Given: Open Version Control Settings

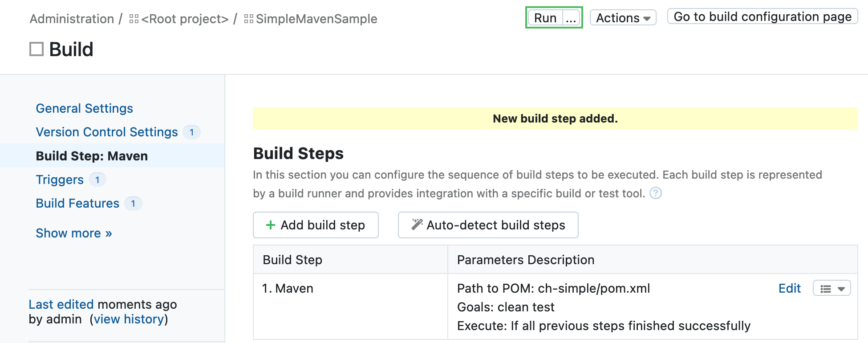Looking at the screenshot, I should click(106, 131).
